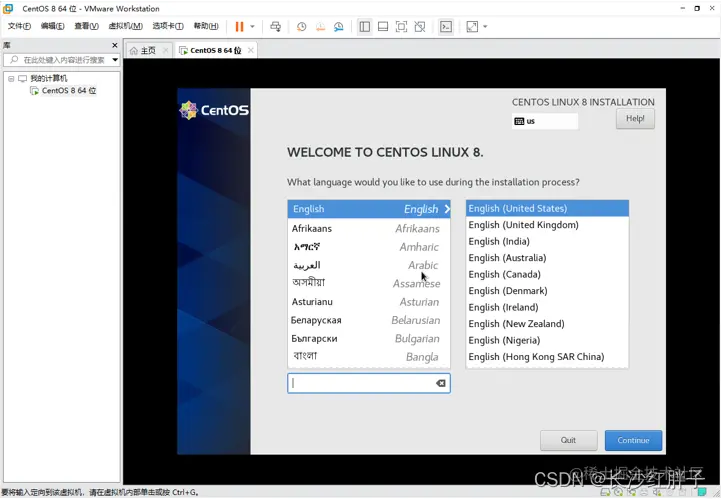Open the 虚拟机(M) menu
721x499 pixels.
pos(126,26)
